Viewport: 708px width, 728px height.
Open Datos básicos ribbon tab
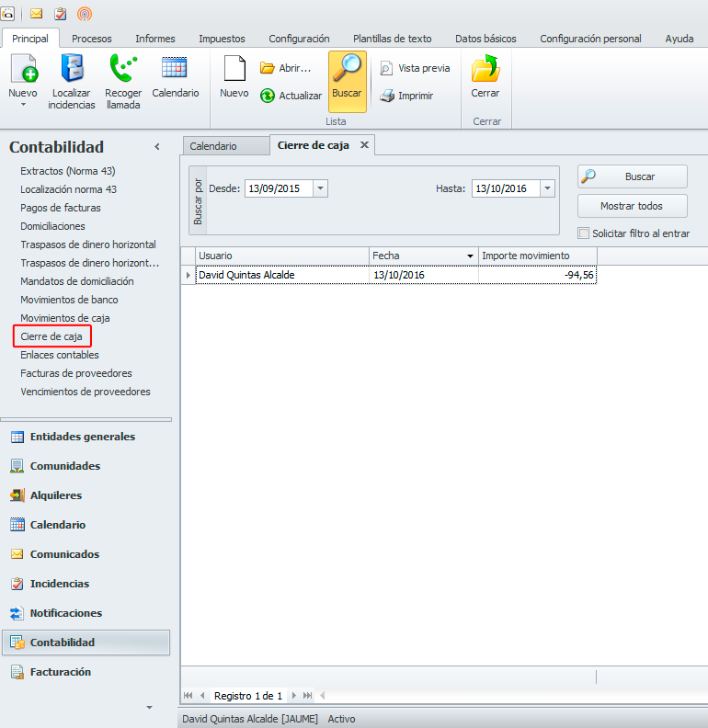coord(485,39)
